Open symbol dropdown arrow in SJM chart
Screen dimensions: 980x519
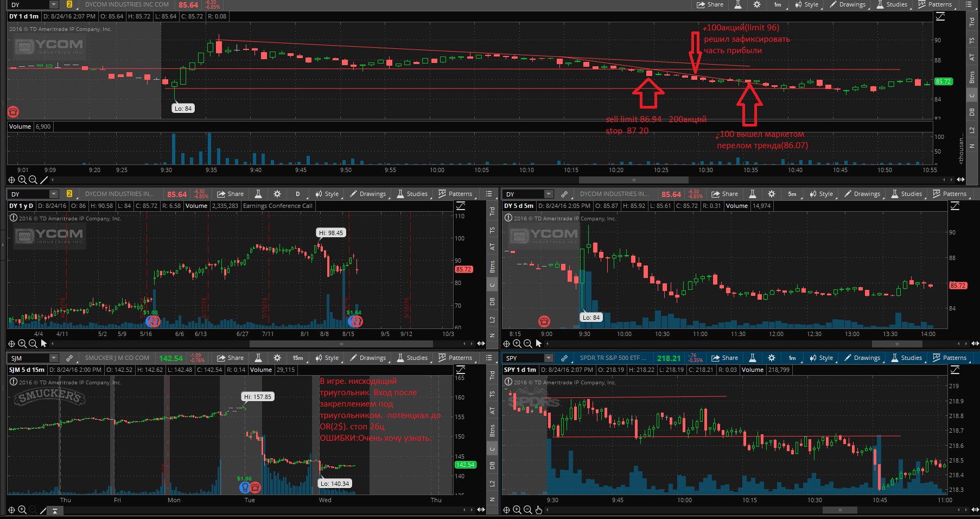[53, 358]
